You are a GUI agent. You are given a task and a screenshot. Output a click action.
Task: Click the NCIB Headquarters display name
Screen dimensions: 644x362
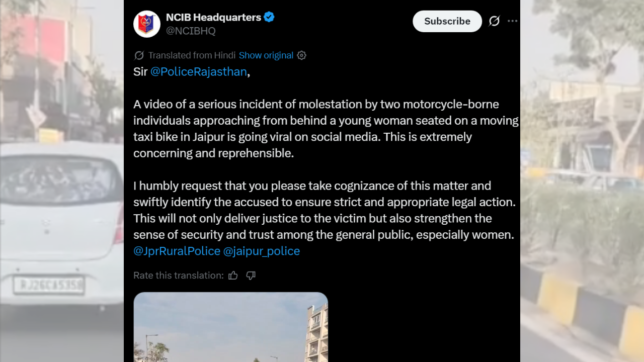(x=213, y=17)
